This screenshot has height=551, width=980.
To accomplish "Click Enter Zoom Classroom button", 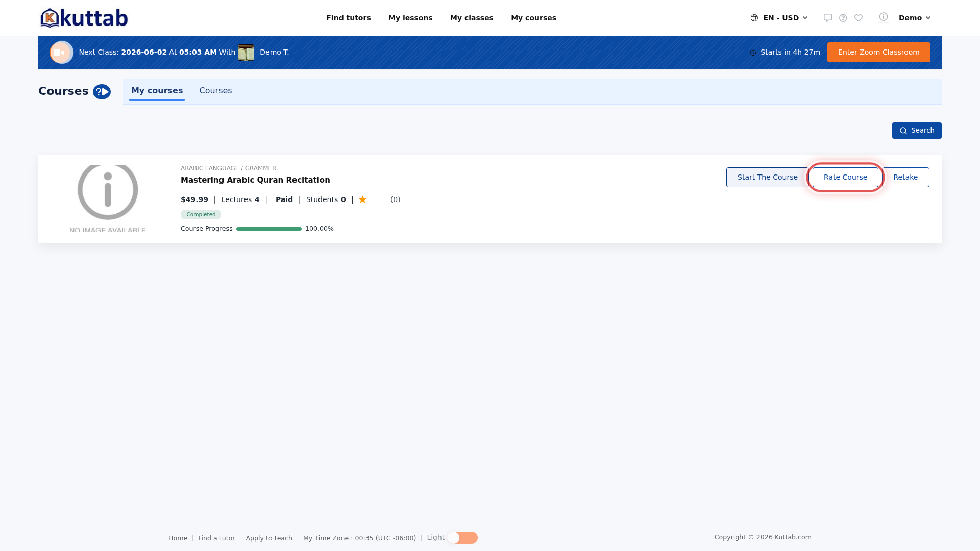I will (878, 52).
